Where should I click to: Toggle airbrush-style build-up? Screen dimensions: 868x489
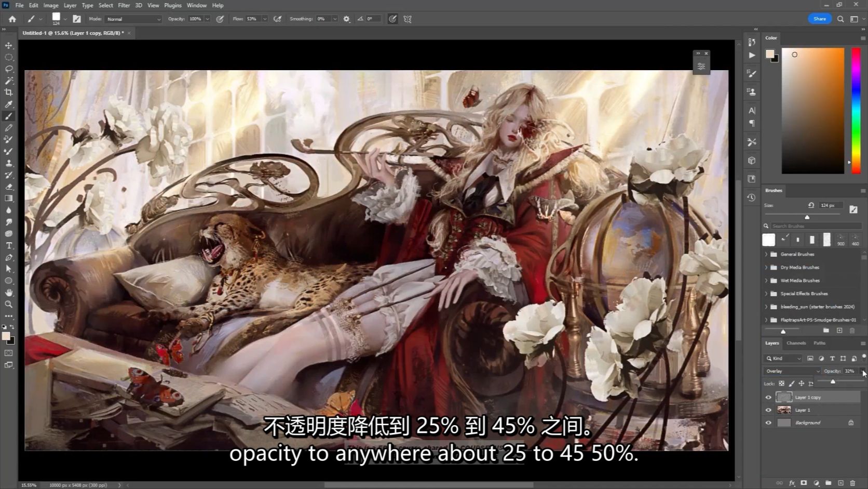click(x=278, y=19)
